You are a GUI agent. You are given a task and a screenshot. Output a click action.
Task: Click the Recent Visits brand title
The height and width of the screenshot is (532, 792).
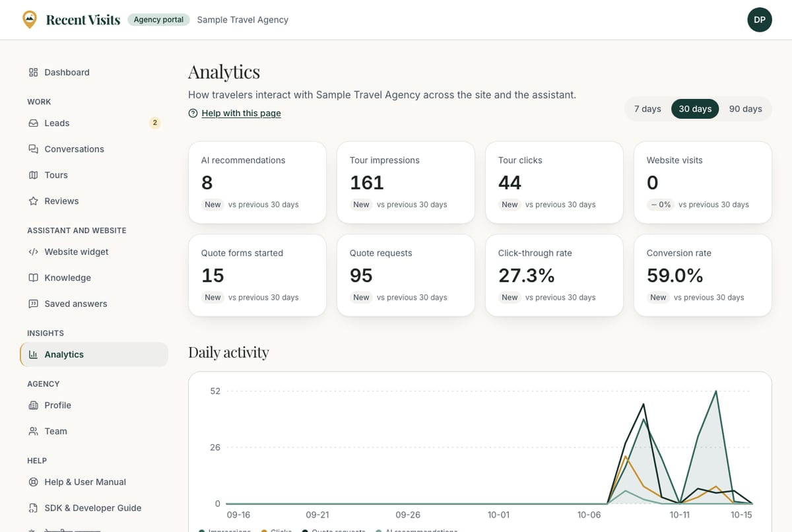pos(83,20)
